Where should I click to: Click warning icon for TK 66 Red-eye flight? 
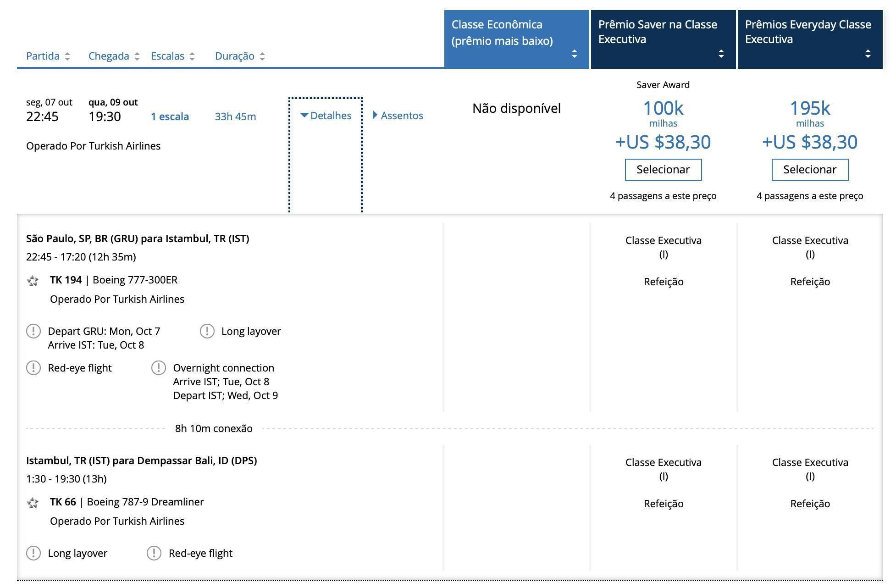154,553
